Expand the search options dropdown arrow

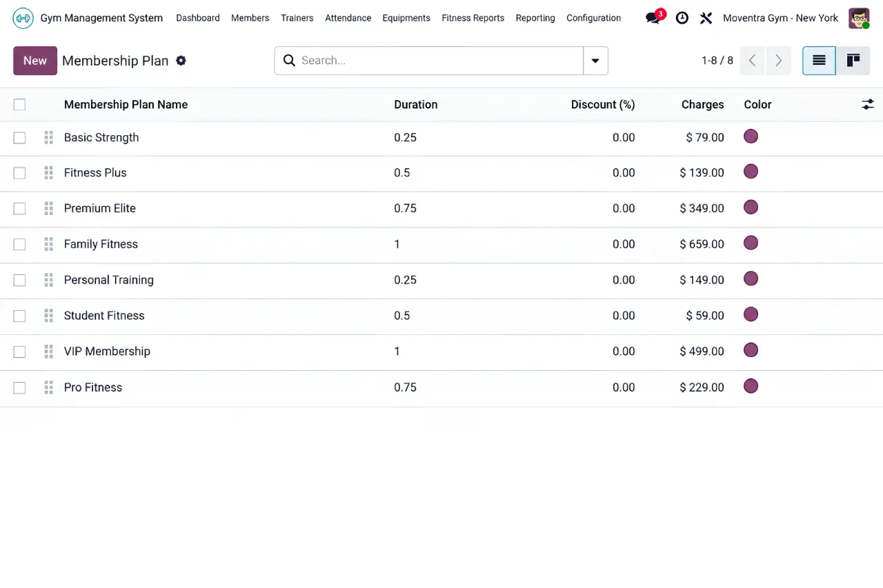(x=595, y=61)
